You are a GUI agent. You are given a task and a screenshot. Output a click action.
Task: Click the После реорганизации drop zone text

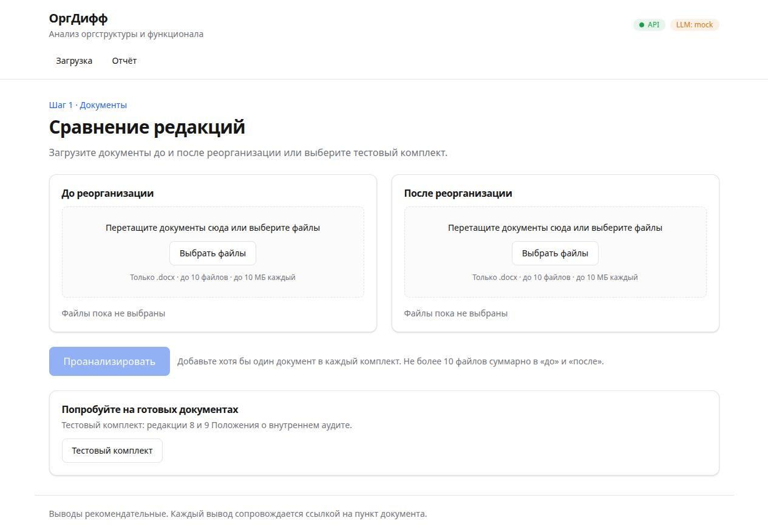(555, 228)
